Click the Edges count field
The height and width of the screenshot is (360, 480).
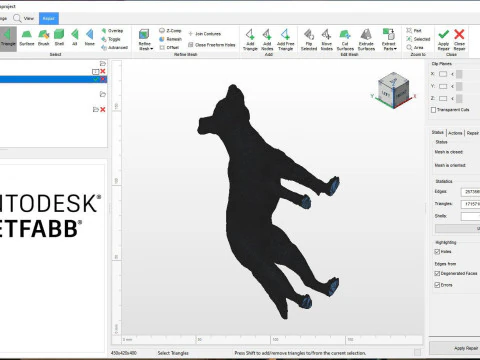(471, 192)
